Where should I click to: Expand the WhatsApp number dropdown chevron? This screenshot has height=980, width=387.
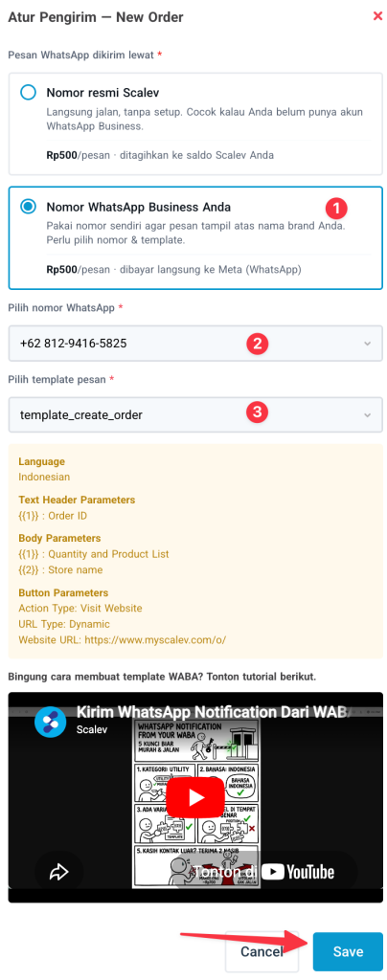[x=367, y=344]
